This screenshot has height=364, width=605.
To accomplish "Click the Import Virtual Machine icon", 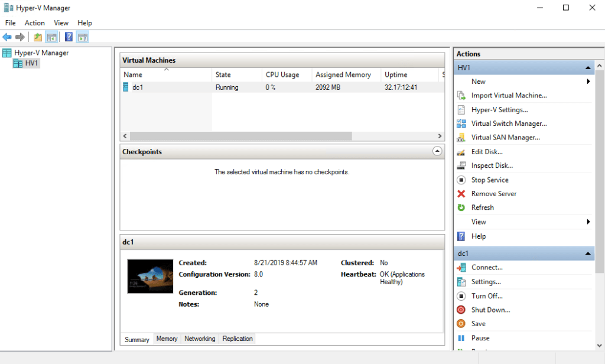I will click(x=461, y=96).
